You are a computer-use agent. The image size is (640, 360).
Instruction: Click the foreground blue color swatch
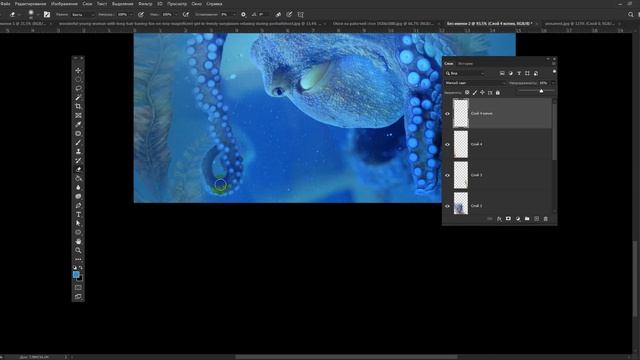click(76, 275)
